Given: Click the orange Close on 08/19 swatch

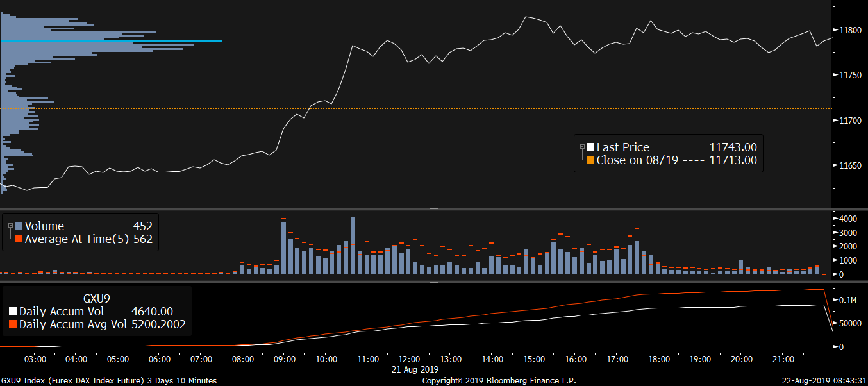Looking at the screenshot, I should tap(590, 160).
